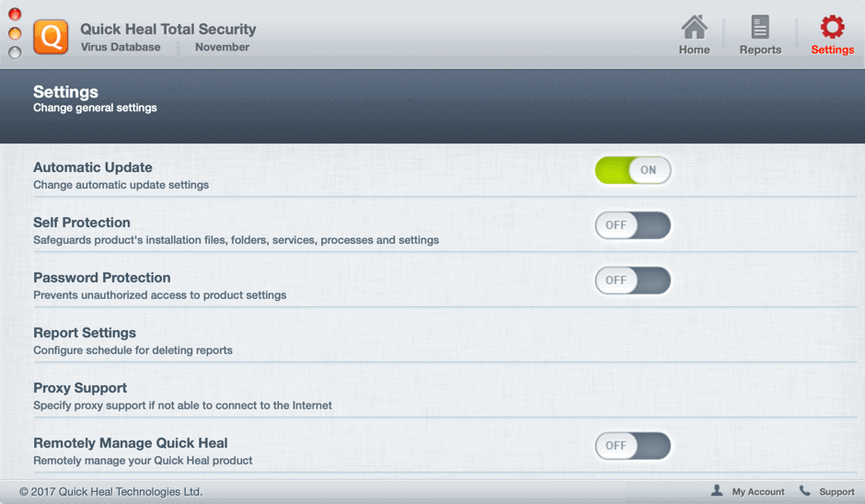Click the Support phone icon
Image resolution: width=865 pixels, height=504 pixels.
click(x=805, y=491)
